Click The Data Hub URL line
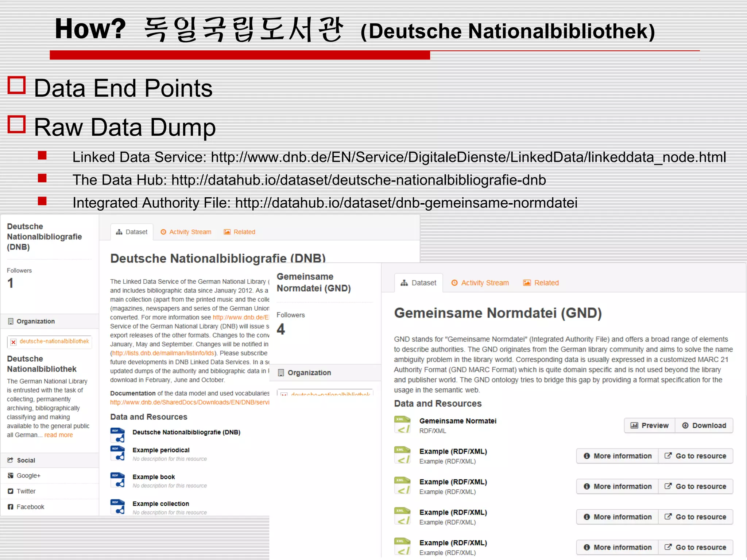 [x=309, y=180]
